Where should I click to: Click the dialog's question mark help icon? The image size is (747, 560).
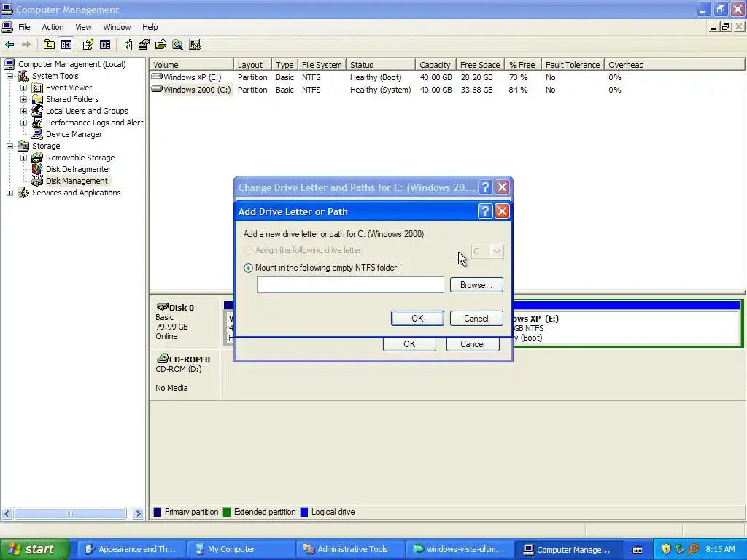[x=484, y=211]
